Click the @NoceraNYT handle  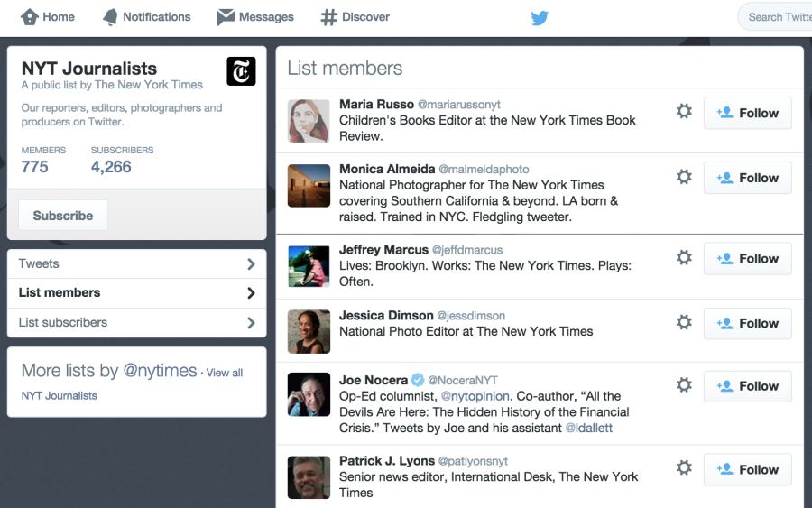(x=463, y=381)
